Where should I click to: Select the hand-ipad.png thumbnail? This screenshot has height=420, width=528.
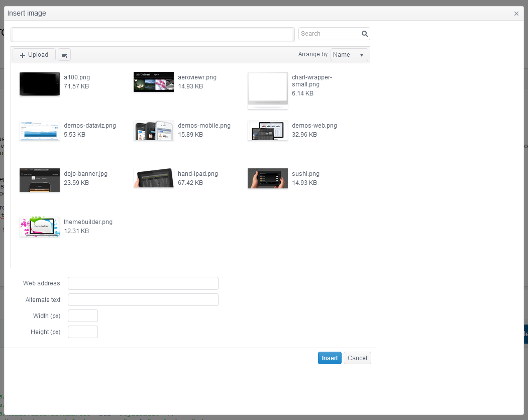click(x=154, y=178)
